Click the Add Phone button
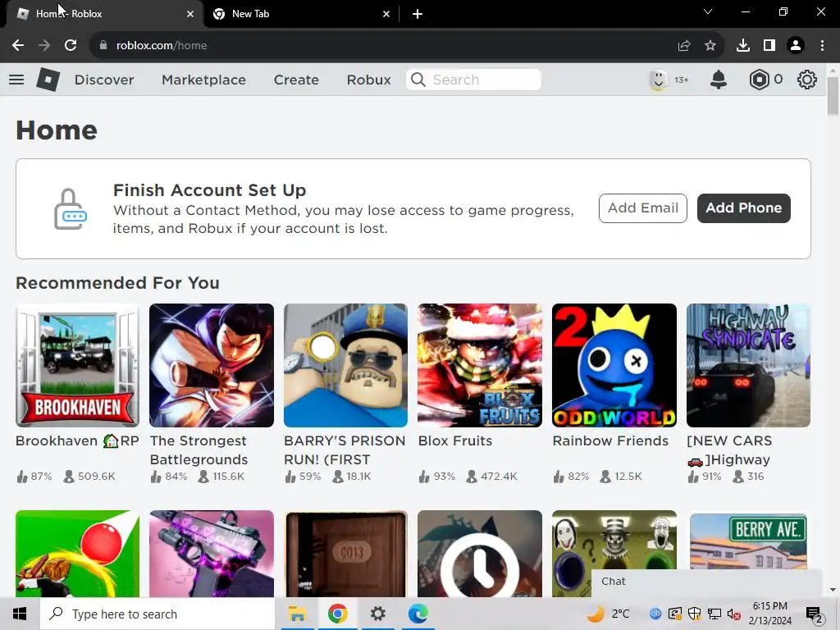 [743, 208]
